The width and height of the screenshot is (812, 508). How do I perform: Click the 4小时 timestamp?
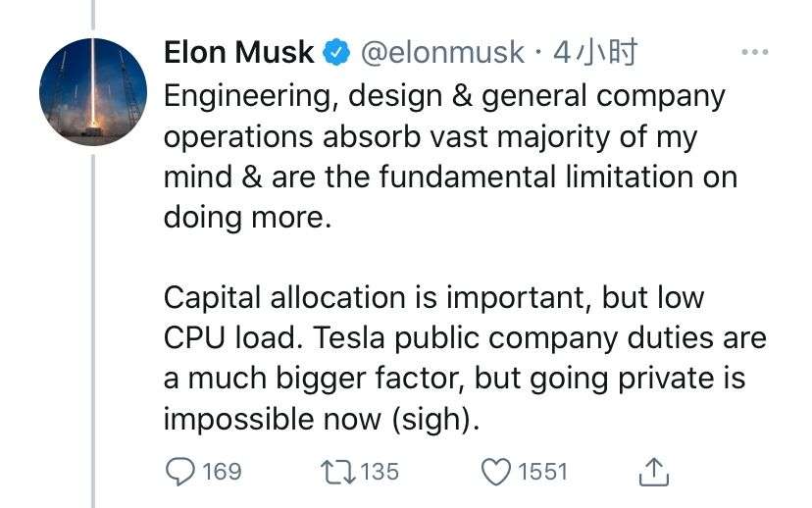(x=595, y=52)
